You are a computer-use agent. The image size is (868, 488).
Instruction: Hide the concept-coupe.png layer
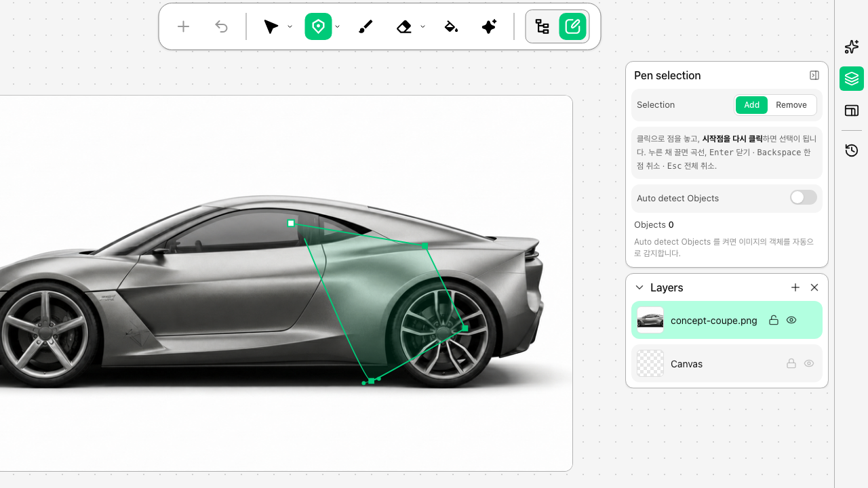[x=791, y=320]
